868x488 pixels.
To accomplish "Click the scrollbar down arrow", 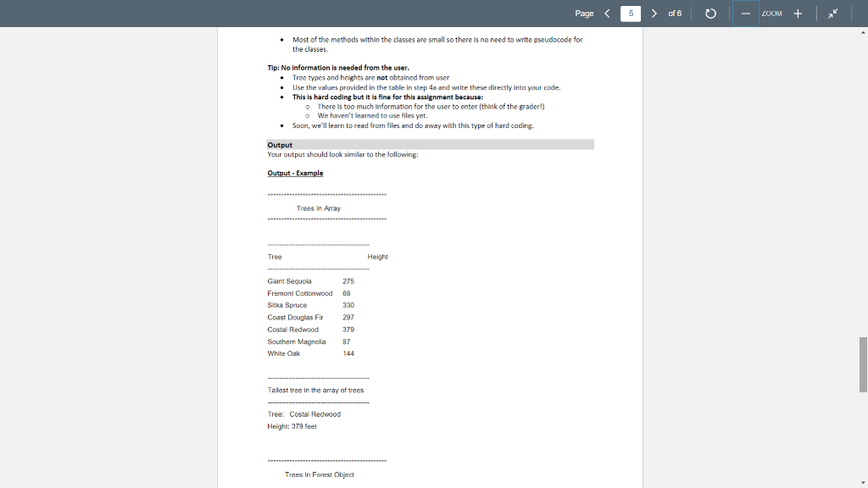I will tap(863, 483).
